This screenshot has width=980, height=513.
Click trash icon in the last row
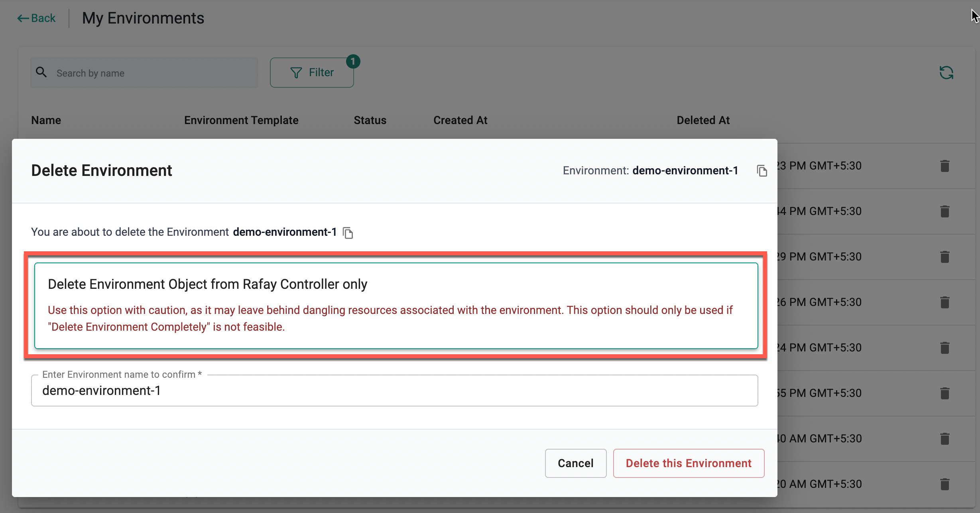(x=945, y=484)
